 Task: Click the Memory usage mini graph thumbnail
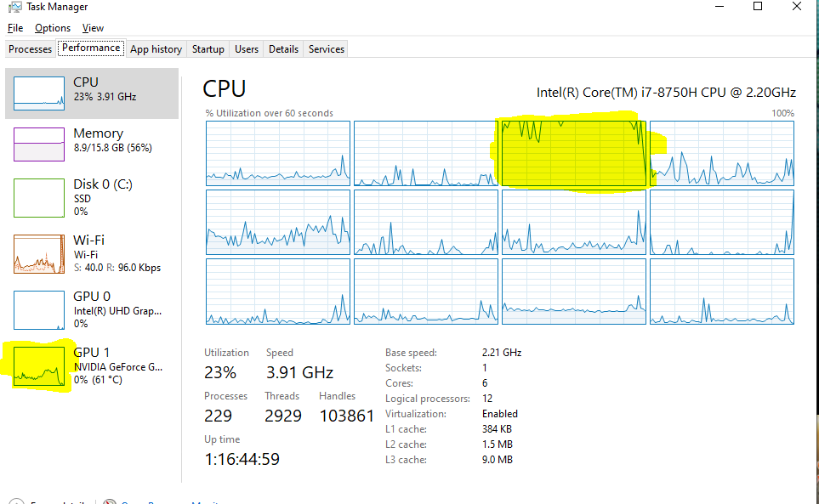coord(39,144)
